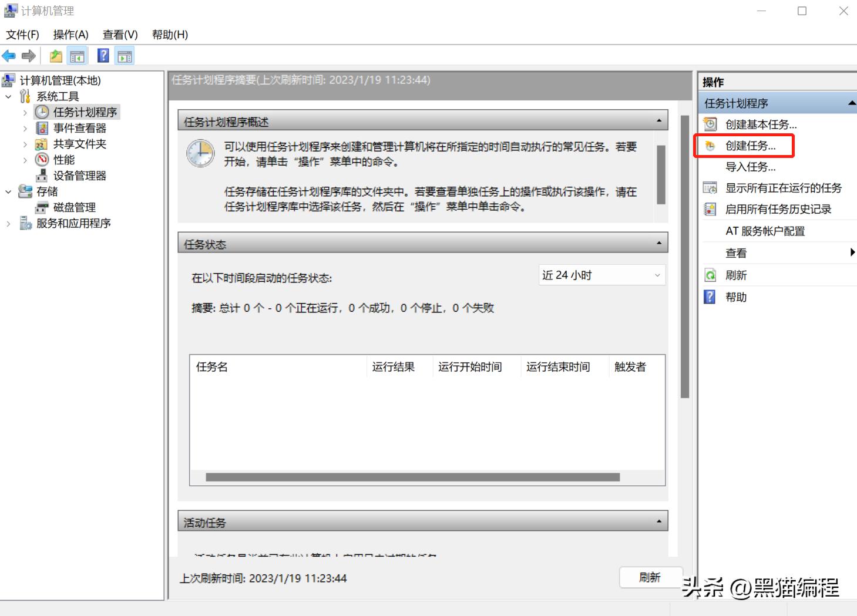This screenshot has height=616, width=857.
Task: Click the back navigation arrow icon
Action: pos(9,56)
